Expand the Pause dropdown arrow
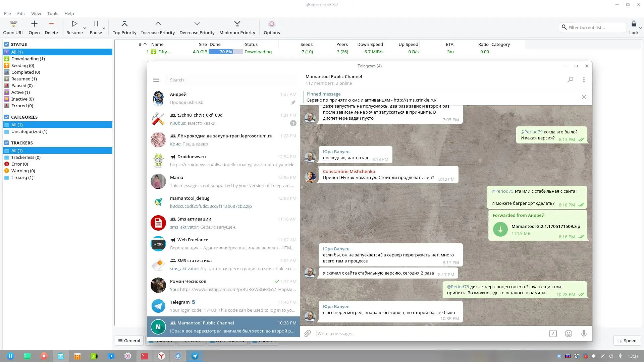 coord(104,28)
